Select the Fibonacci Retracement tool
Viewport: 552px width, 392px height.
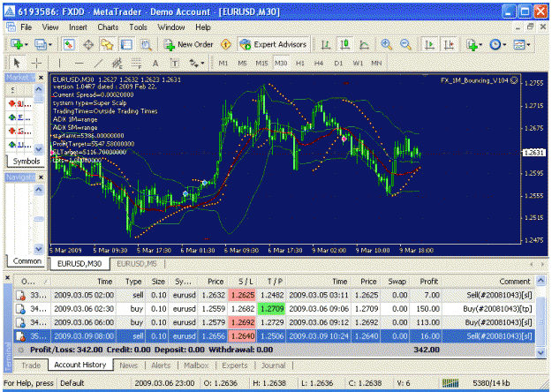pyautogui.click(x=136, y=64)
